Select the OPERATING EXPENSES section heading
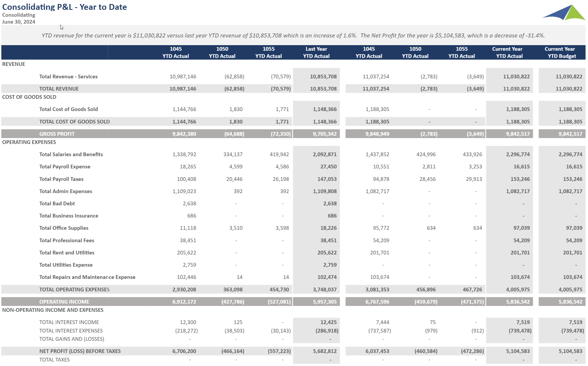 pos(29,142)
